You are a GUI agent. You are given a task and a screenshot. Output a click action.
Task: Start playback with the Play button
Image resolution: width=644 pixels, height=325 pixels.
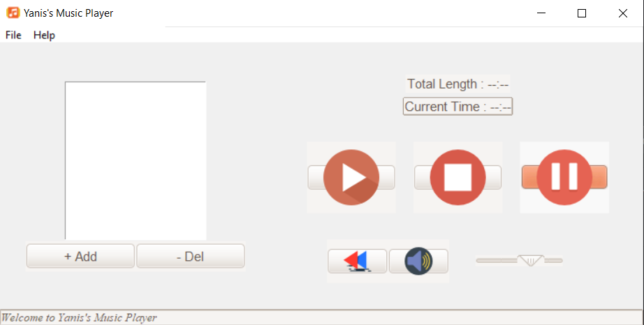click(x=351, y=177)
